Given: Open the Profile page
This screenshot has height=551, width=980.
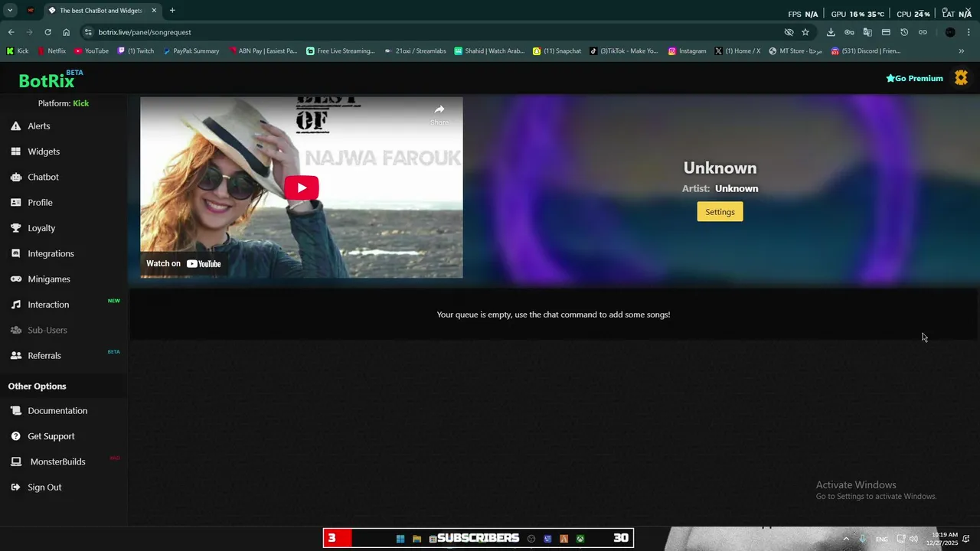Looking at the screenshot, I should pos(40,203).
